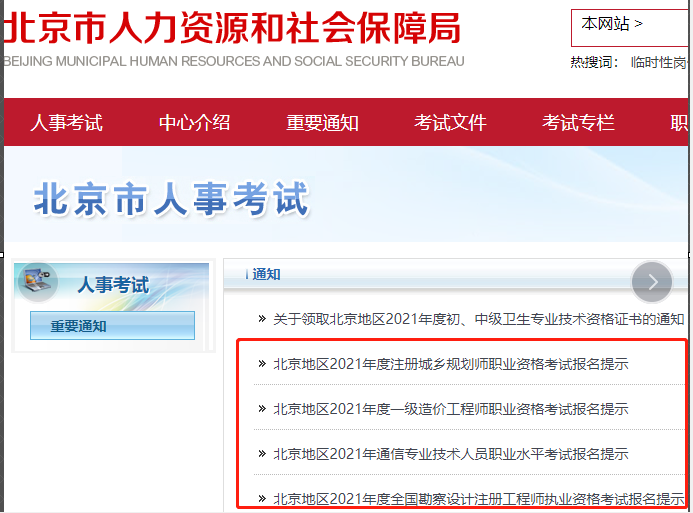Click the bullet arrow before the 勘察设计注册工程师 notice

262,498
